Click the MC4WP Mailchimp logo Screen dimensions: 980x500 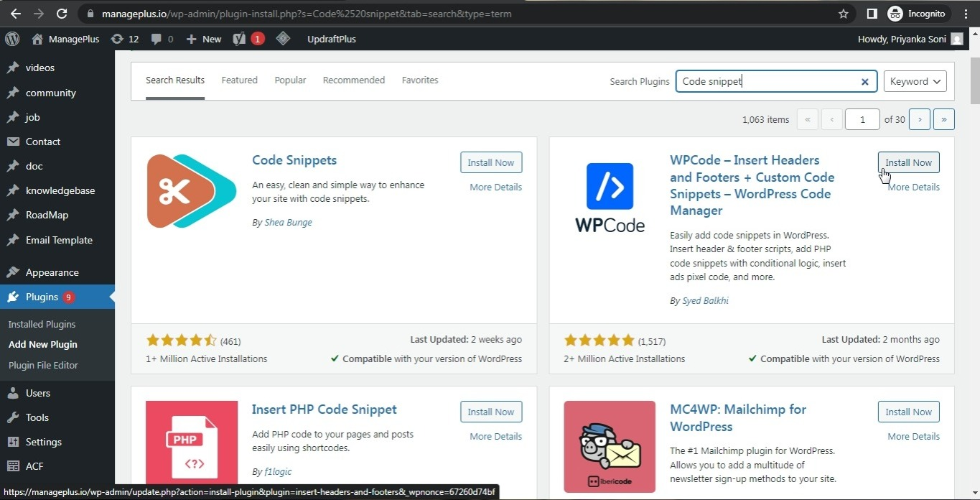tap(610, 446)
